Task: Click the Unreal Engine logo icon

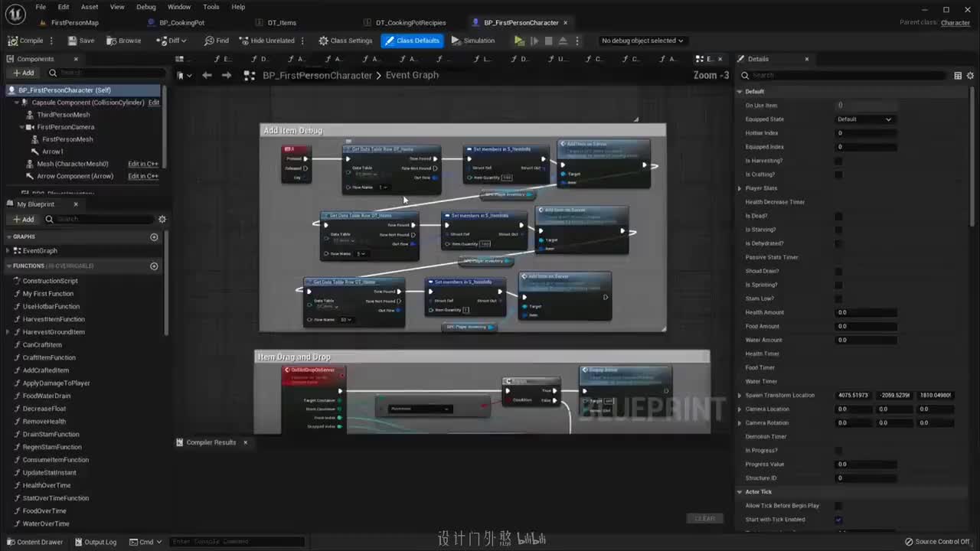Action: pos(15,14)
